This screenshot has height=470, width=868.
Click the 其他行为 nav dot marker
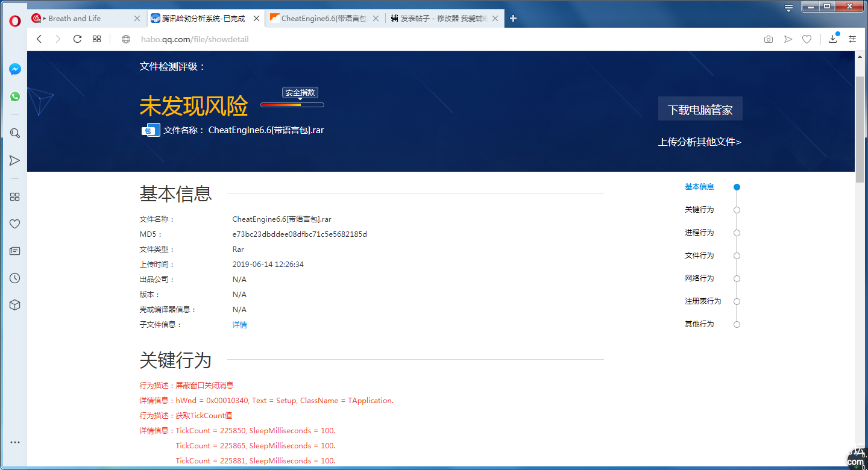click(737, 325)
